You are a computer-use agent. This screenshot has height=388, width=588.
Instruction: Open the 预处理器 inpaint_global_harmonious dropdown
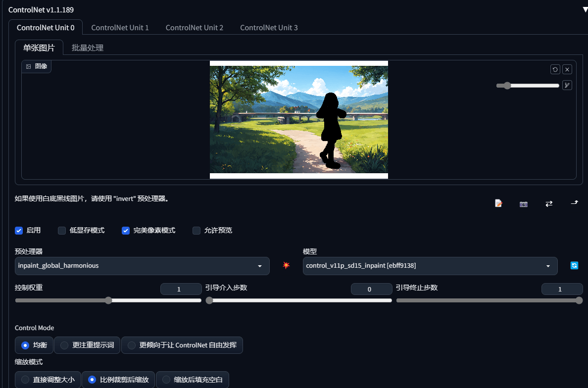(142, 266)
